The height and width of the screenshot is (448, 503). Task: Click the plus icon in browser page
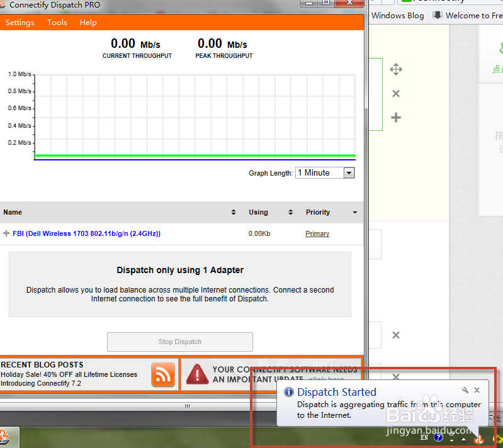click(396, 118)
